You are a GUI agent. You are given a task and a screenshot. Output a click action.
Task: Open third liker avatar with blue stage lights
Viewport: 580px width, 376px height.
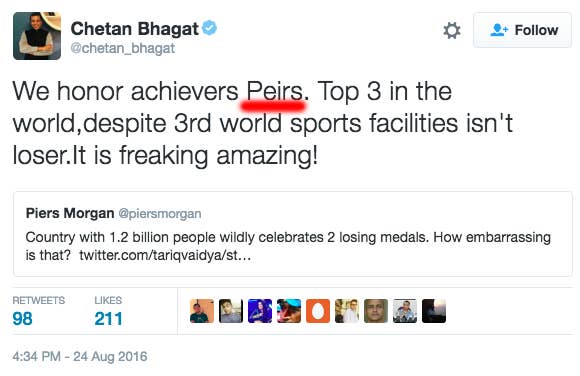click(x=260, y=311)
